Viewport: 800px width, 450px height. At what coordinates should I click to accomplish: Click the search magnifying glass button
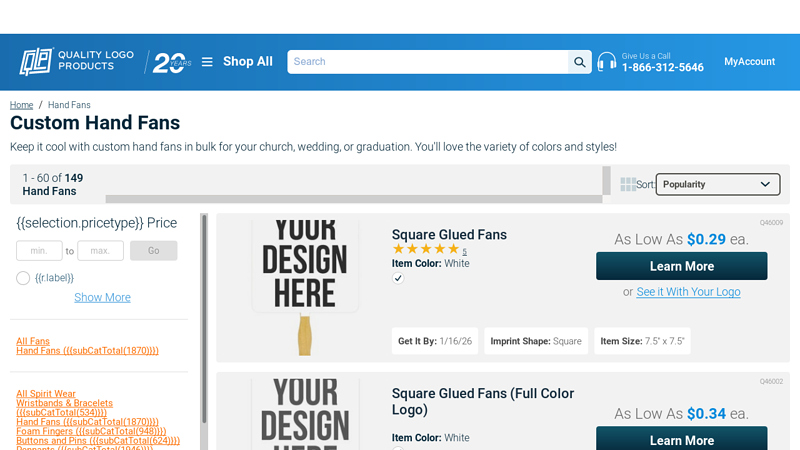(580, 62)
